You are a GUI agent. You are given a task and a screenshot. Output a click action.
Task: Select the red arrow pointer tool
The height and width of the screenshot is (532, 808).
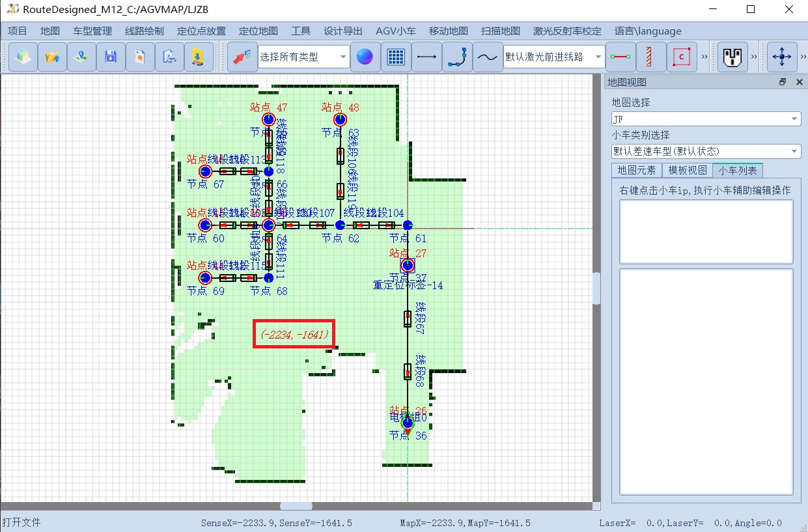(x=242, y=57)
